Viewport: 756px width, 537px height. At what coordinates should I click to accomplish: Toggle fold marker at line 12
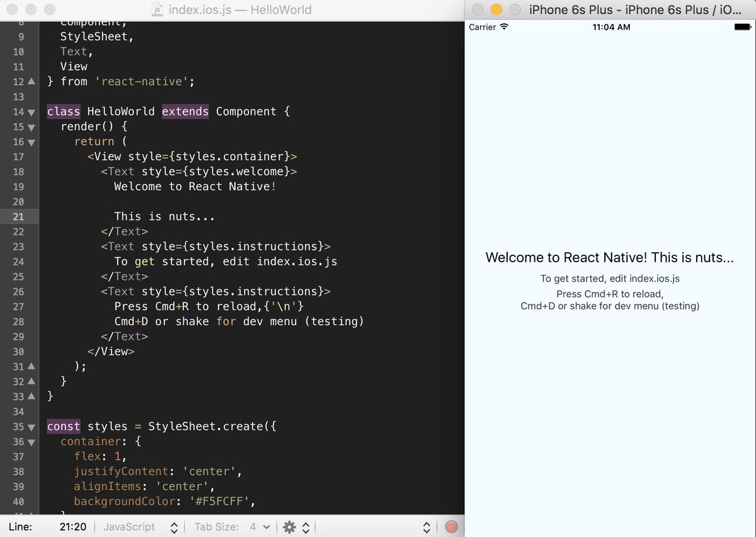(31, 81)
